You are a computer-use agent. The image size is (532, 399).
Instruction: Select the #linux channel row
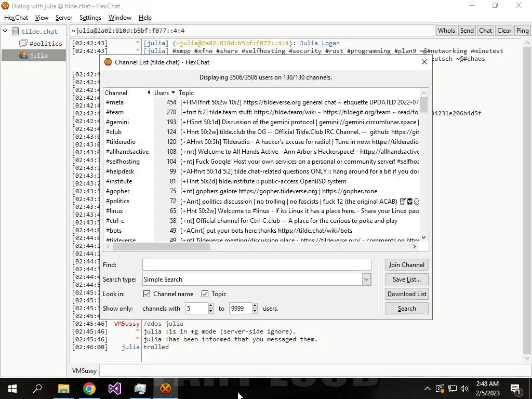tap(262, 211)
